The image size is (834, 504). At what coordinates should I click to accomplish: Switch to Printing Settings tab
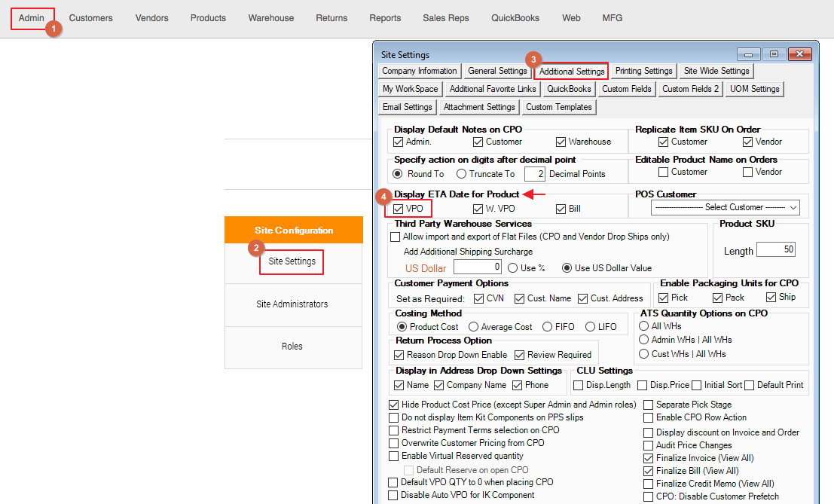[x=643, y=71]
